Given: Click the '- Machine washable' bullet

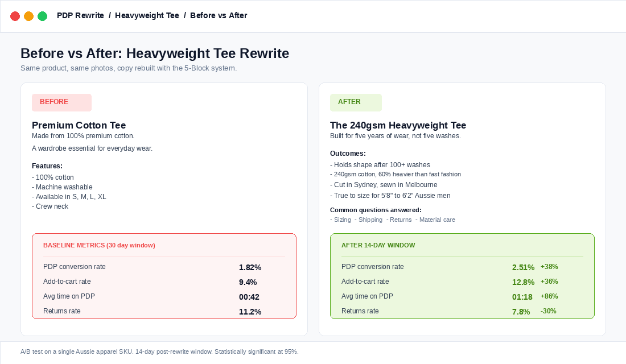Looking at the screenshot, I should (62, 187).
